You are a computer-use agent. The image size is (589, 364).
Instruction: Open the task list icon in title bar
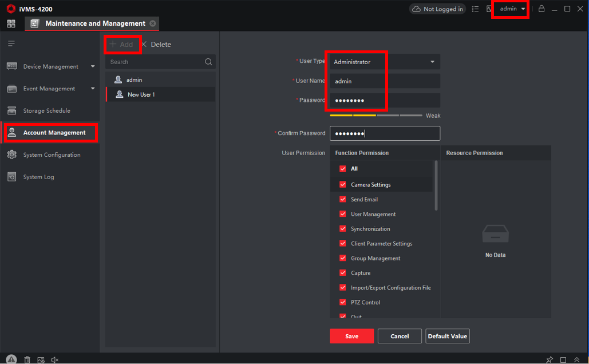[x=475, y=9]
